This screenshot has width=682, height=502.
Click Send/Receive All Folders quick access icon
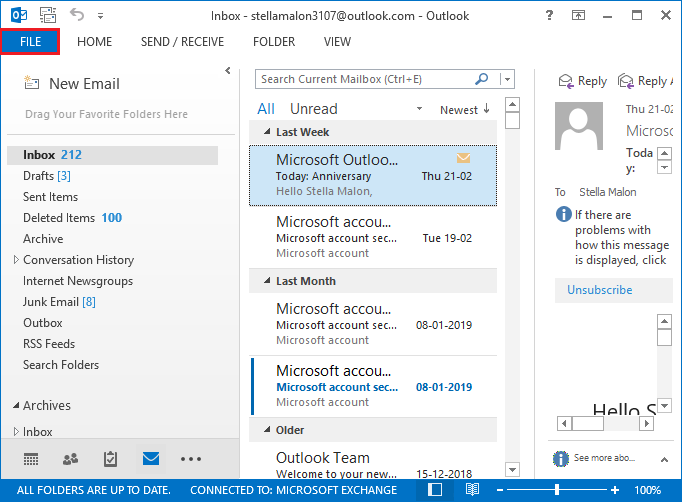click(48, 16)
